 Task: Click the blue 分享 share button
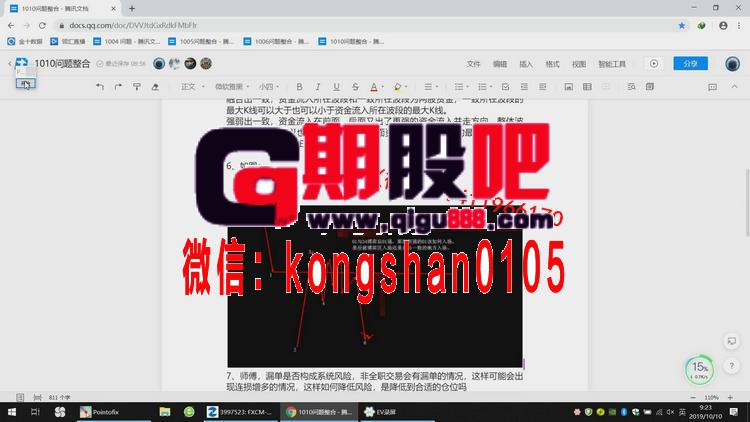point(690,63)
